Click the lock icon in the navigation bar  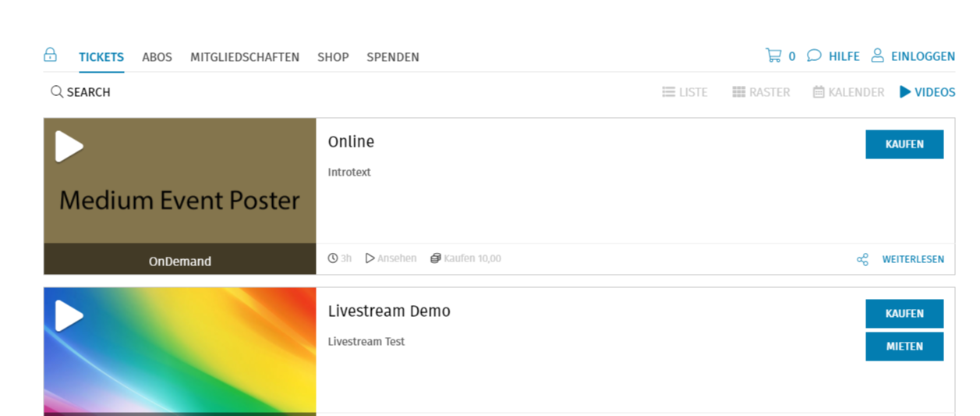(50, 55)
